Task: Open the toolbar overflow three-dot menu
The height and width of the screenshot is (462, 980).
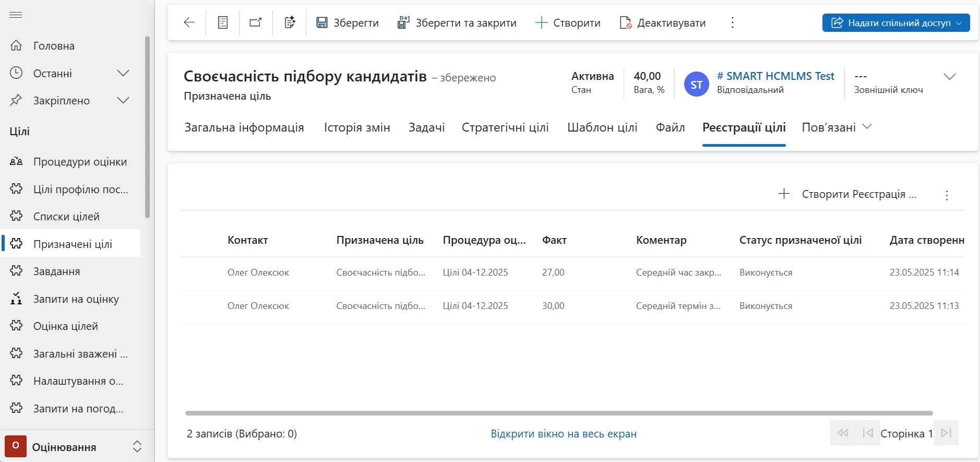Action: pos(733,22)
